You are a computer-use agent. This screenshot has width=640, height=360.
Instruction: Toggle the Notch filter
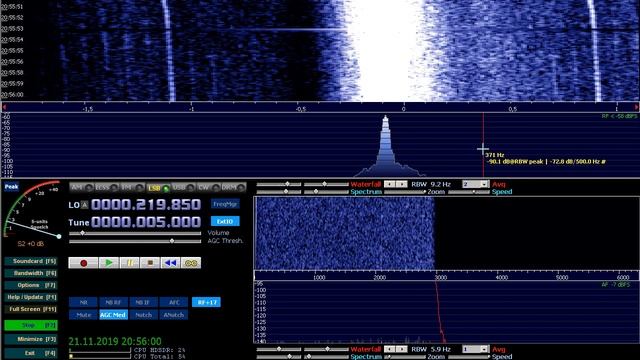tap(143, 315)
